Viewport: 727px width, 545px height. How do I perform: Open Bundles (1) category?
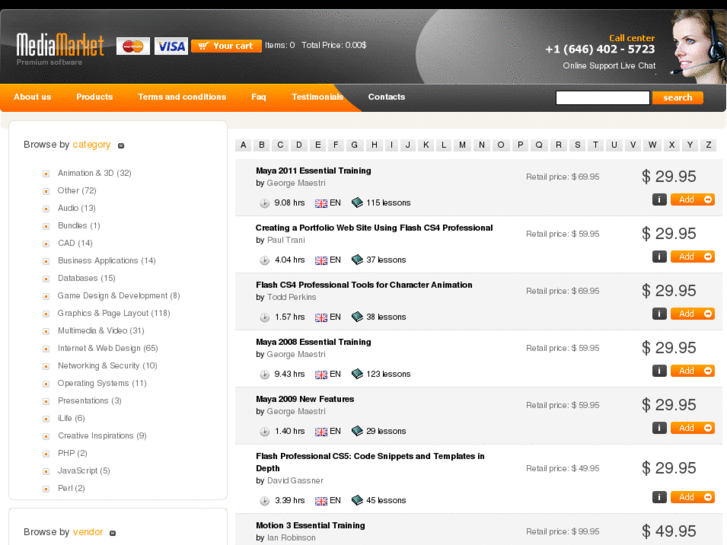(79, 225)
